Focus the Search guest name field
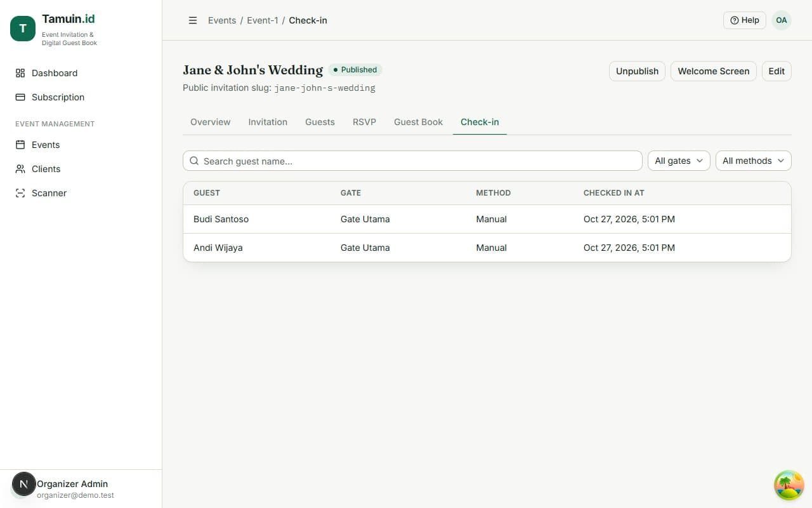Image resolution: width=812 pixels, height=508 pixels. pyautogui.click(x=412, y=161)
